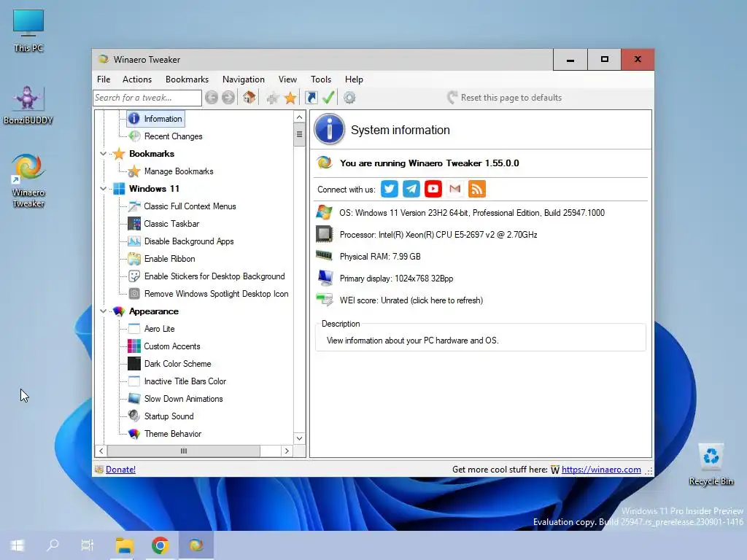Click Reset this page to defaults
The image size is (747, 560).
[x=505, y=98]
